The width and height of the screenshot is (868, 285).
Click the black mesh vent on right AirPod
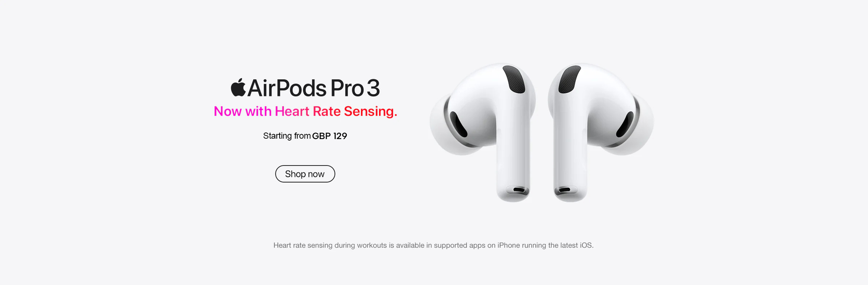coord(570,79)
